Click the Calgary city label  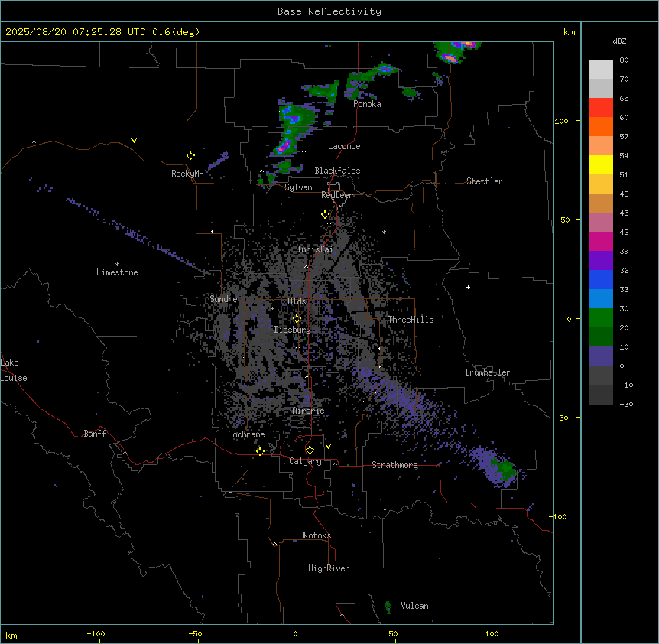coord(306,461)
